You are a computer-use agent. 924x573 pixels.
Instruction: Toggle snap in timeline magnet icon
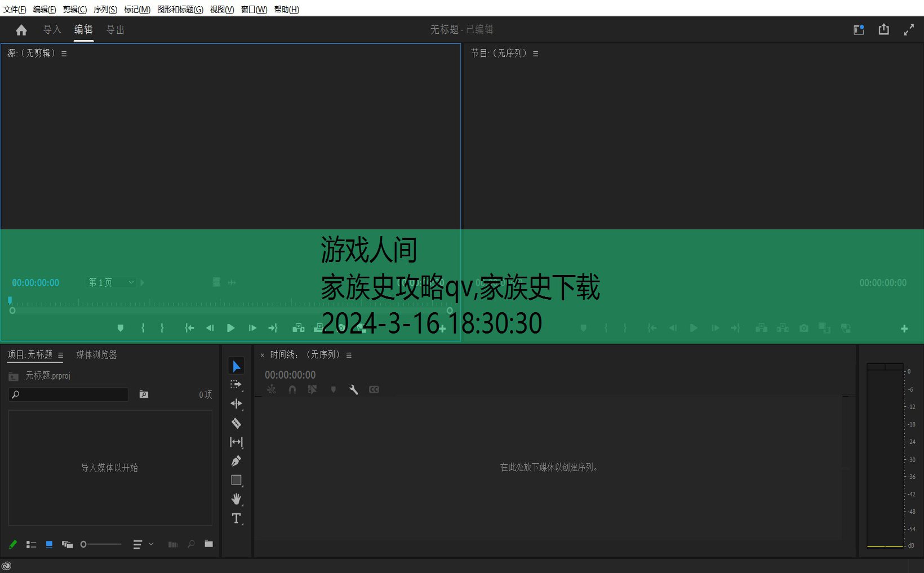[x=292, y=389]
